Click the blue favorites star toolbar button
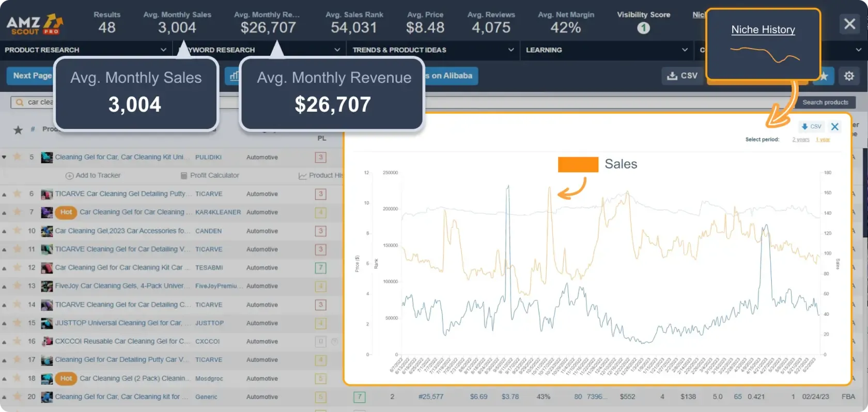Screen dimensions: 868x412 pos(824,77)
